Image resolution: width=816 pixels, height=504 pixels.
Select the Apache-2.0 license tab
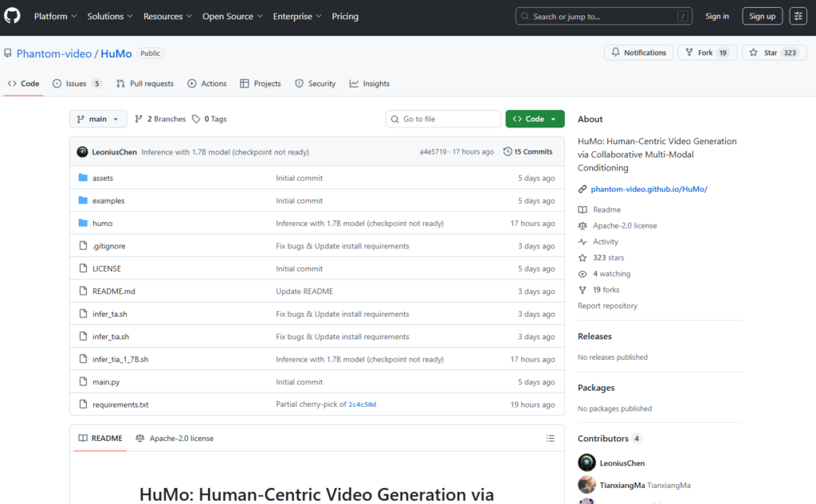(x=175, y=439)
